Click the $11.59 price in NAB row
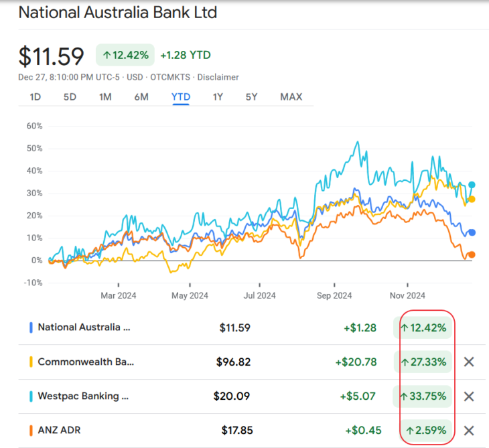This screenshot has height=448, width=489. tap(235, 327)
